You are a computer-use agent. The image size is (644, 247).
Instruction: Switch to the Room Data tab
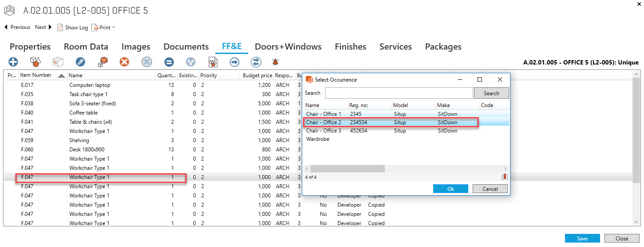click(x=86, y=47)
